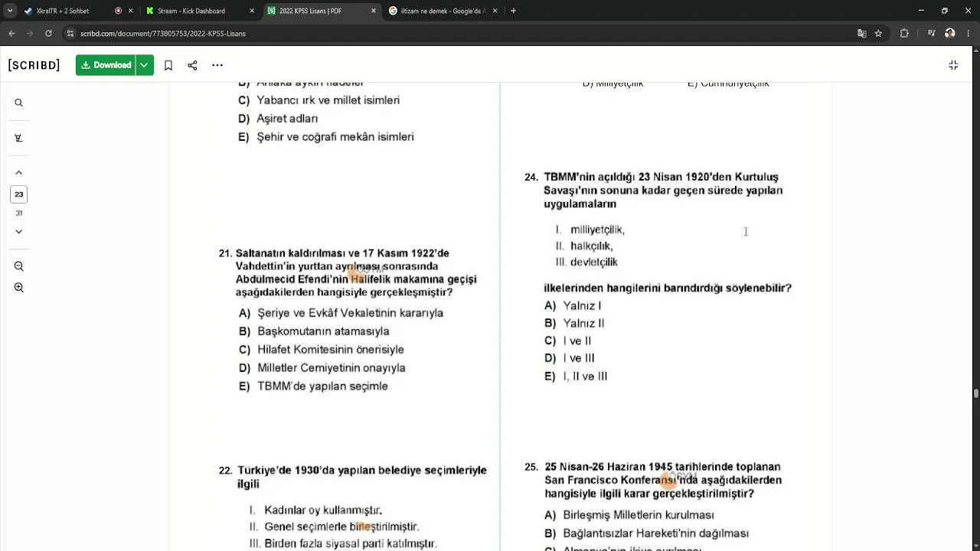Exit fullscreen with the collapse icon
The width and height of the screenshot is (980, 551).
(x=953, y=65)
